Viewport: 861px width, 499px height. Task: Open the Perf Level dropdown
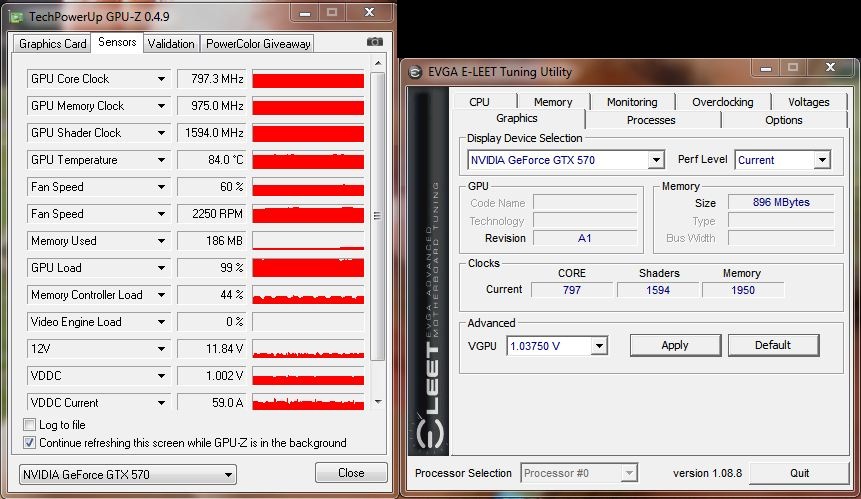coord(821,160)
